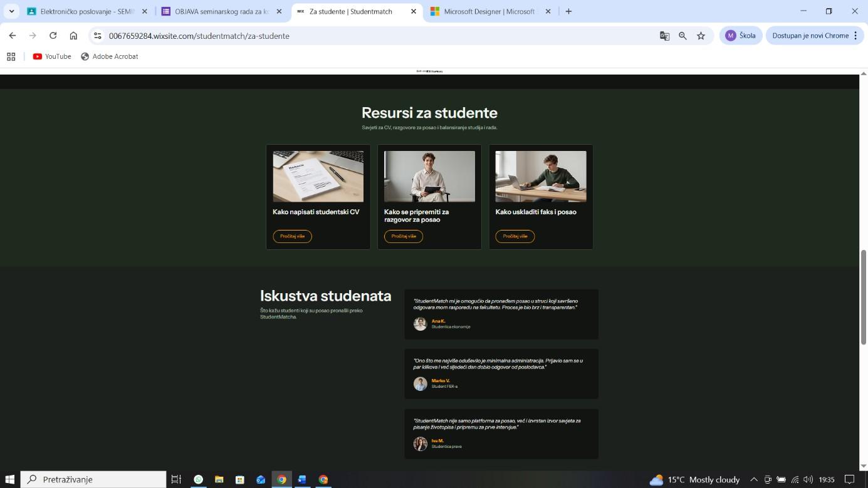Image resolution: width=868 pixels, height=488 pixels.
Task: Open the YouTube bookmark
Action: pos(52,56)
